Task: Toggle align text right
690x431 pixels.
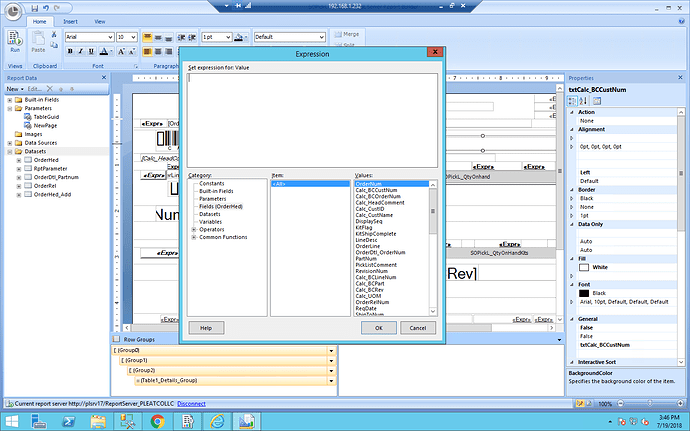Action: [x=169, y=52]
